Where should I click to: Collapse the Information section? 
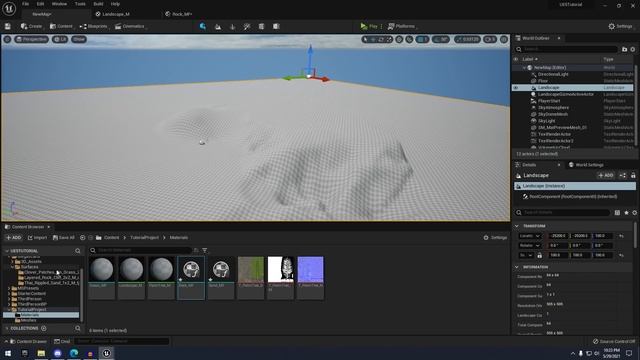pos(517,267)
